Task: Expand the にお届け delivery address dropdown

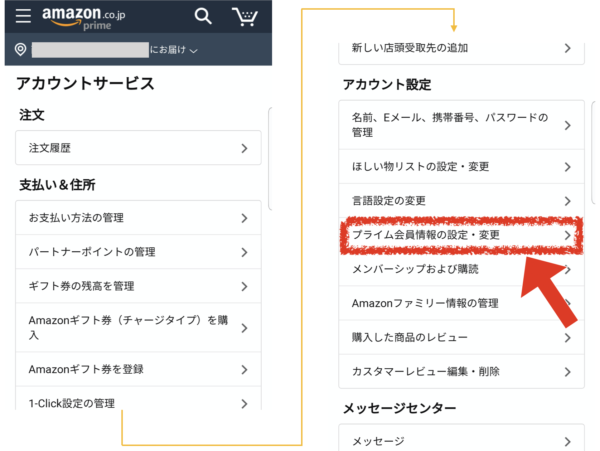Action: (174, 50)
